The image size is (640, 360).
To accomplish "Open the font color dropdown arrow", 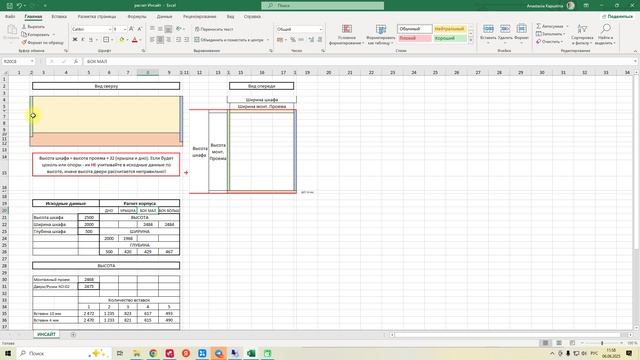I will (x=140, y=40).
